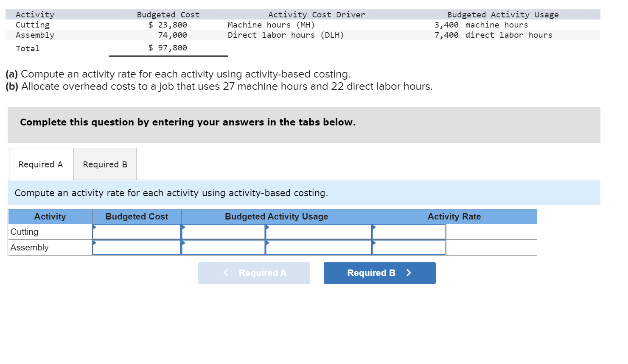
Task: Select the Required A tab
Action: coord(40,164)
